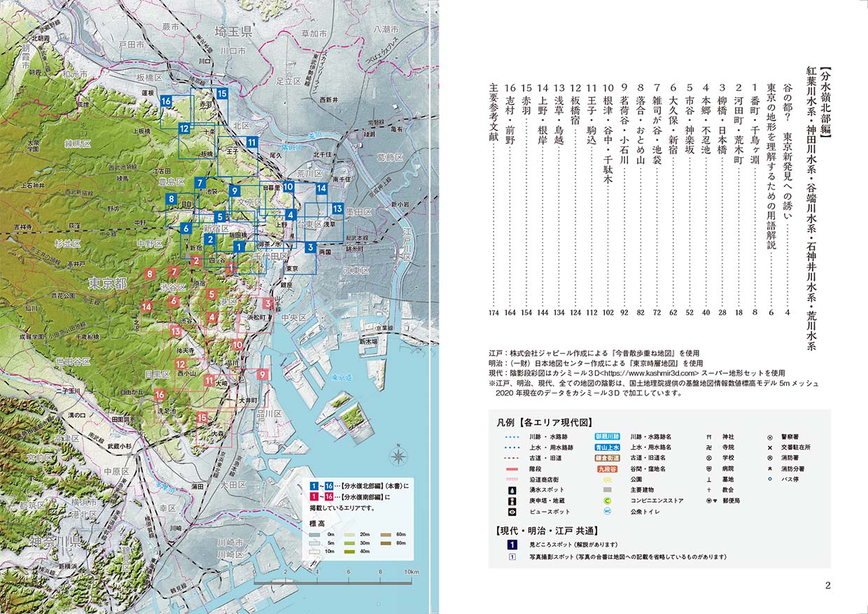868x614 pixels.
Task: Click the 40m elevation color swatch
Action: (349, 550)
